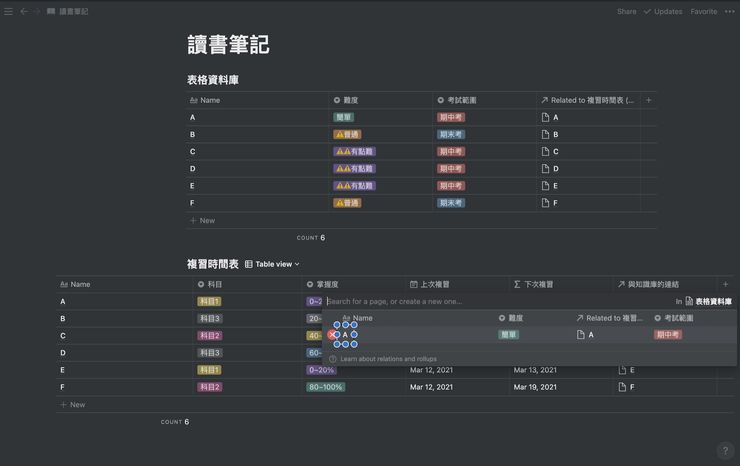This screenshot has width=740, height=466.
Task: Focus the Search for a page field
Action: [498, 301]
